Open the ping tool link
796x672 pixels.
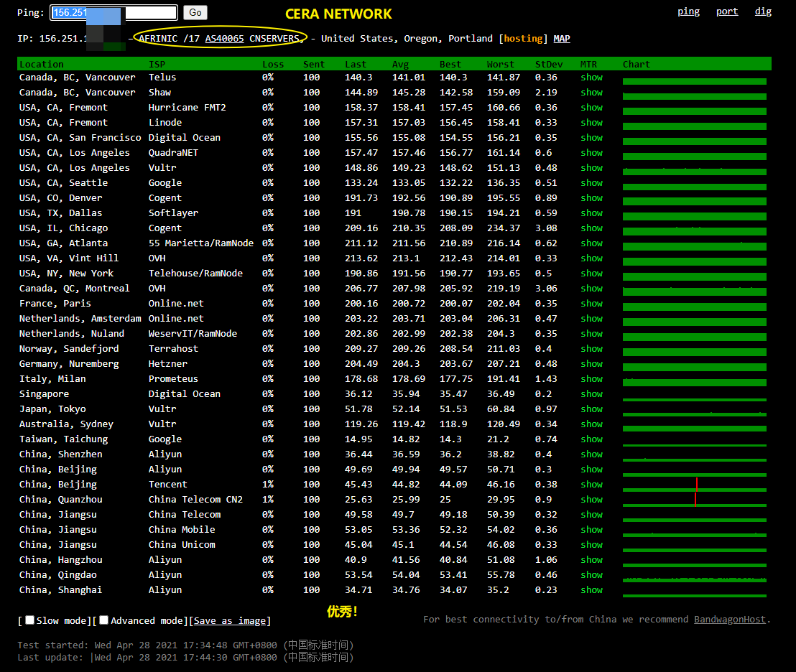coord(688,11)
